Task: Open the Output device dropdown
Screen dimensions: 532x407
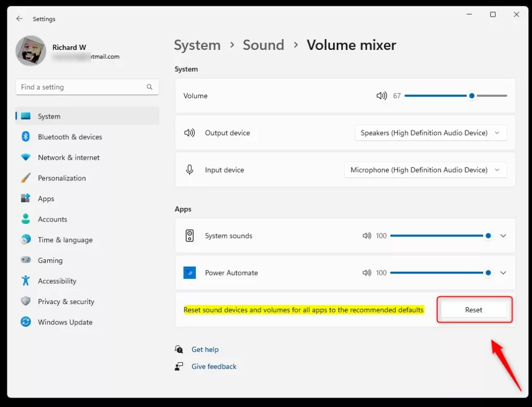Action: 431,133
